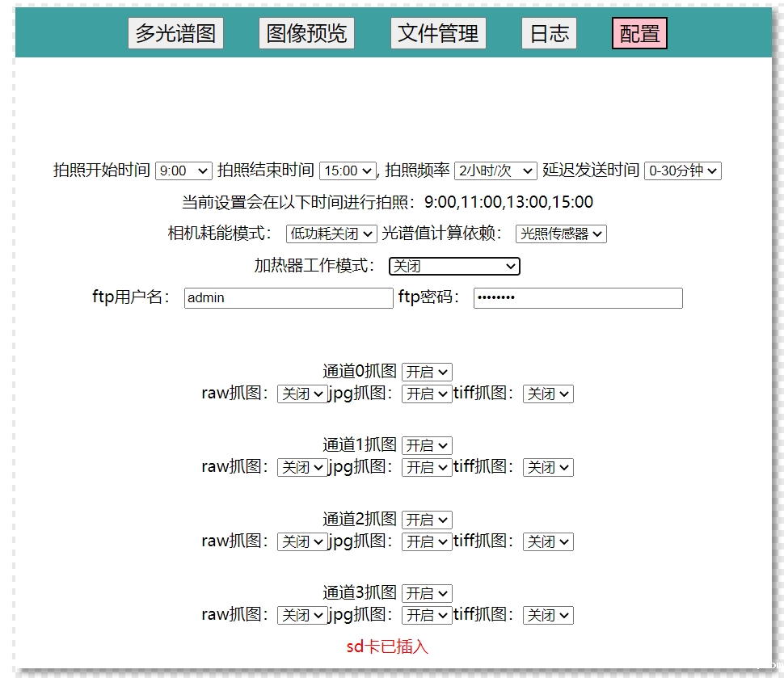The height and width of the screenshot is (678, 784).
Task: Focus the ftp密码 password field
Action: (578, 297)
